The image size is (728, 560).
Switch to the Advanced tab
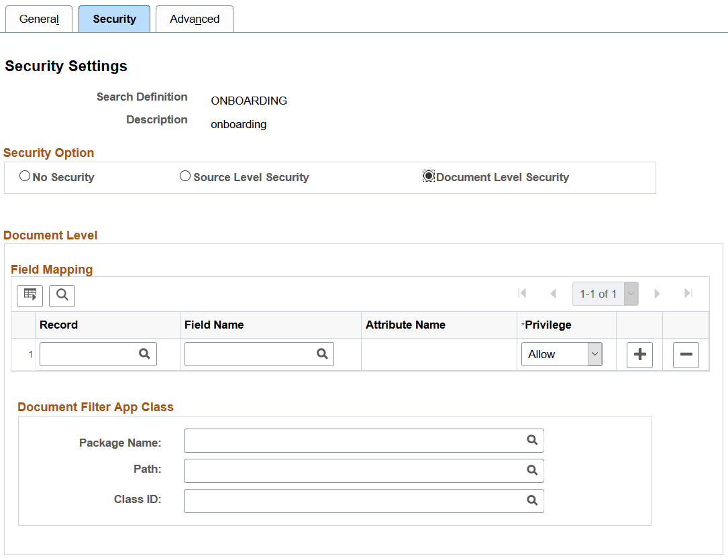click(194, 19)
